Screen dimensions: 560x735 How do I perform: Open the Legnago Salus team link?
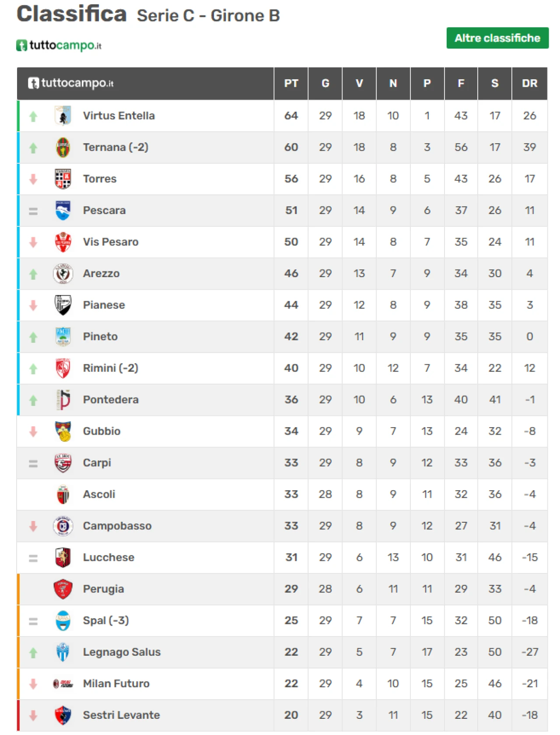(122, 652)
